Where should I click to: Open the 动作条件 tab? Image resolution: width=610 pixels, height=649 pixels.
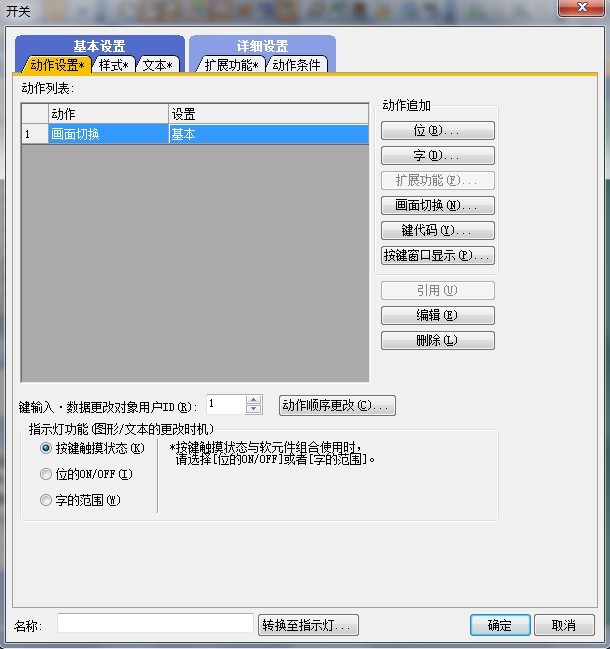[x=296, y=65]
